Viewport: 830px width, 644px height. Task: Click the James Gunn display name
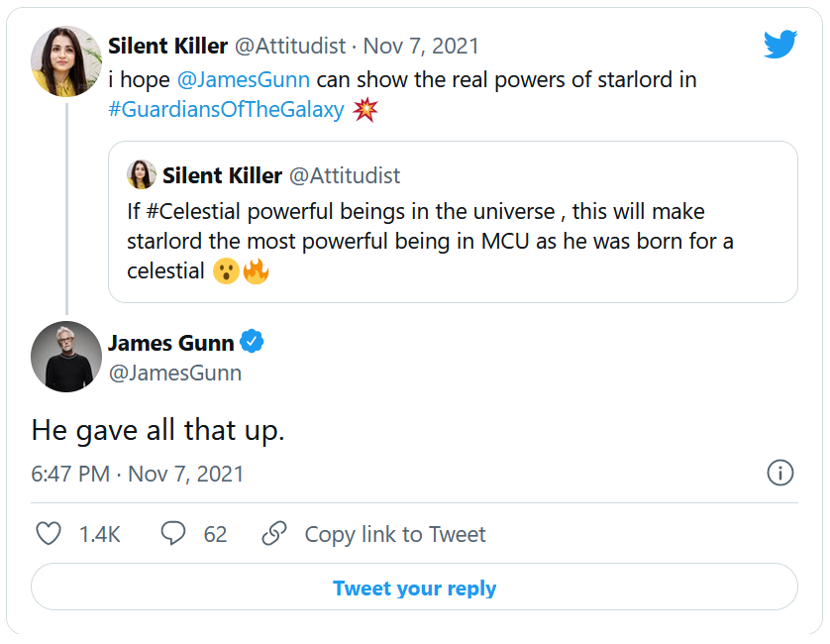[x=170, y=343]
